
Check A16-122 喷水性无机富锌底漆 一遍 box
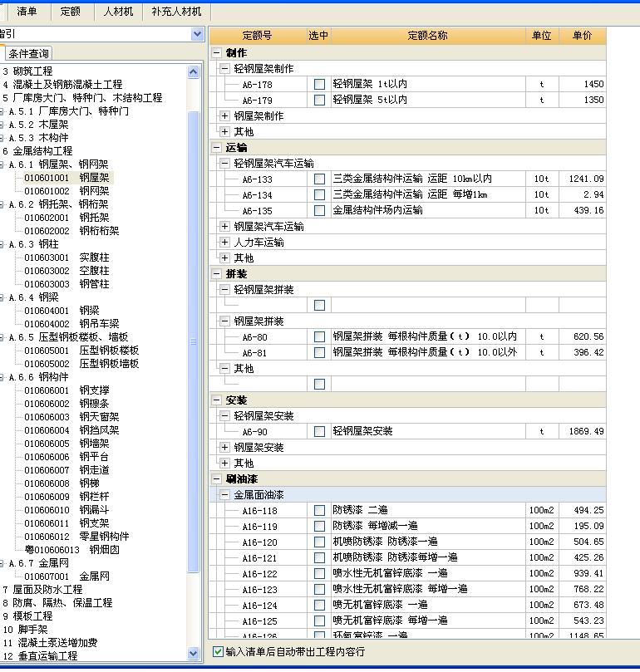pyautogui.click(x=319, y=573)
